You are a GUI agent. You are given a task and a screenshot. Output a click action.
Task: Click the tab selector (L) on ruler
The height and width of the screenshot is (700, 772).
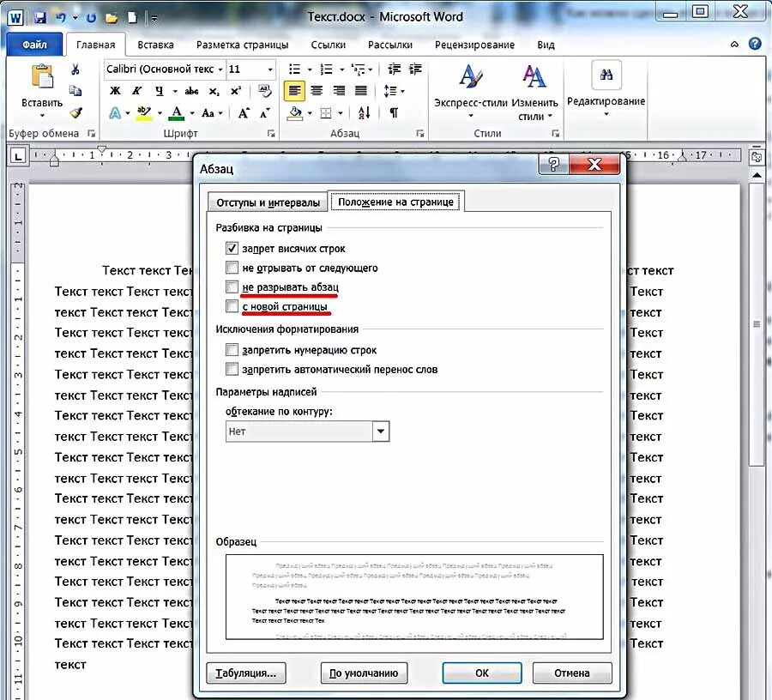pyautogui.click(x=18, y=156)
